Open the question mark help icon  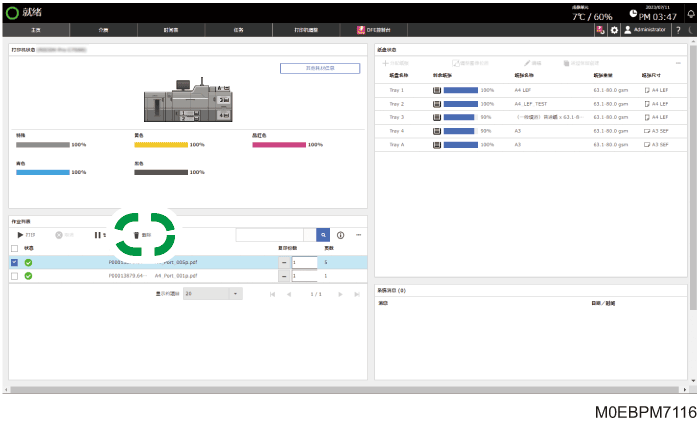(678, 30)
